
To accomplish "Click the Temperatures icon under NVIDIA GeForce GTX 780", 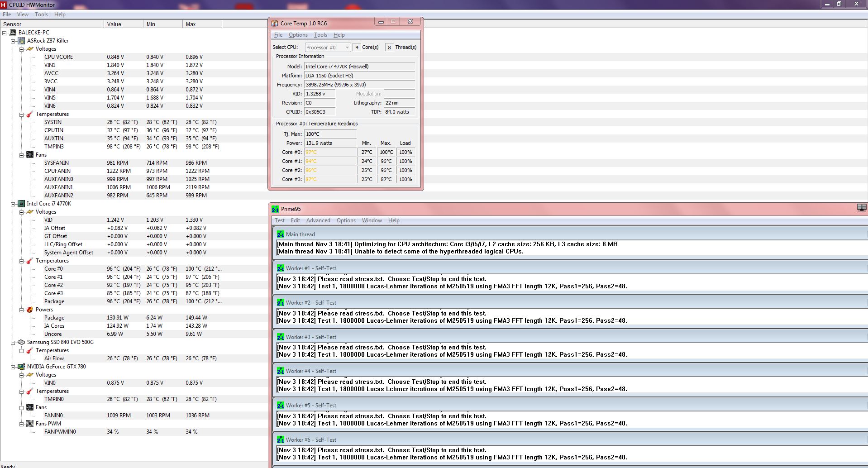I will coord(30,391).
